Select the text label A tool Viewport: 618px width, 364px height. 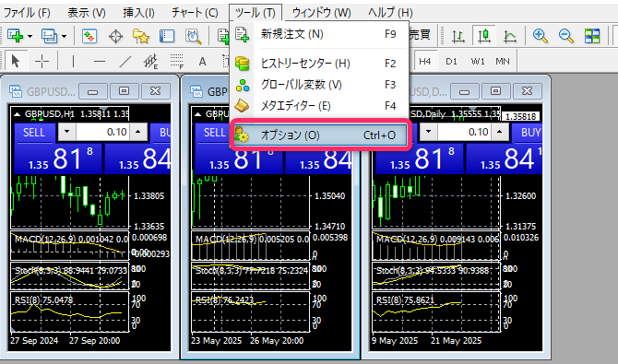[202, 61]
